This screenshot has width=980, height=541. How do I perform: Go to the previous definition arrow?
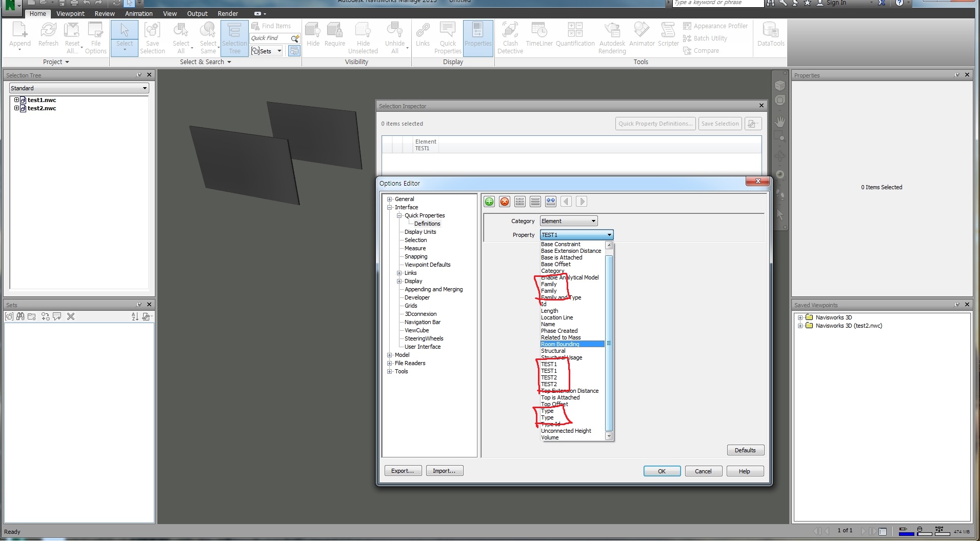566,202
